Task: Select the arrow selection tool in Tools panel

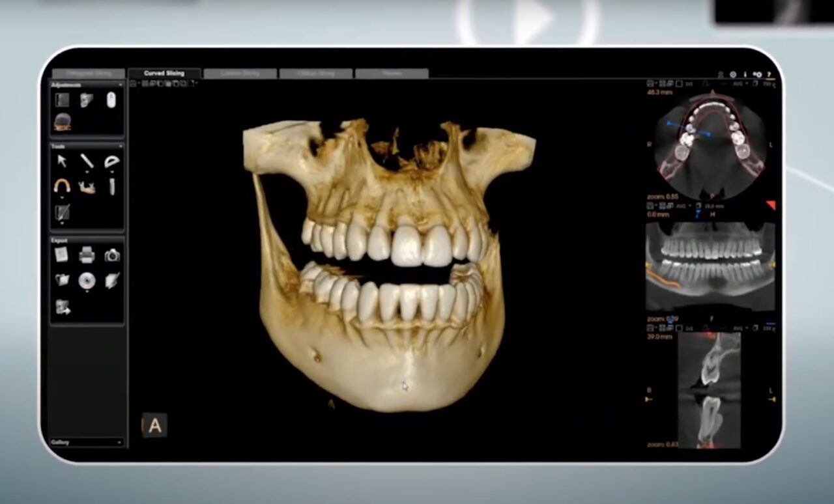Action: [62, 160]
